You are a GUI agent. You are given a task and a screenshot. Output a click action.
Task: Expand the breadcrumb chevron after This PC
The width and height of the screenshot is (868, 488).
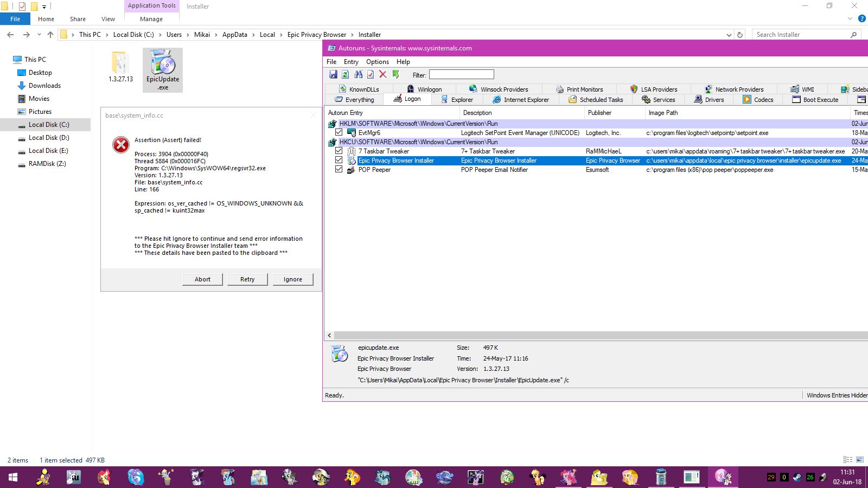[106, 35]
